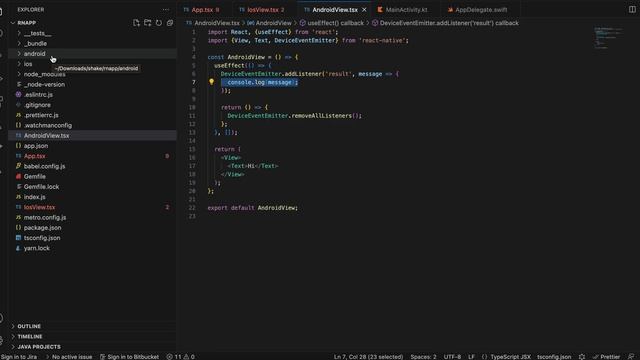Open .gitignore in the file tree
This screenshot has height=360, width=640.
click(37, 104)
